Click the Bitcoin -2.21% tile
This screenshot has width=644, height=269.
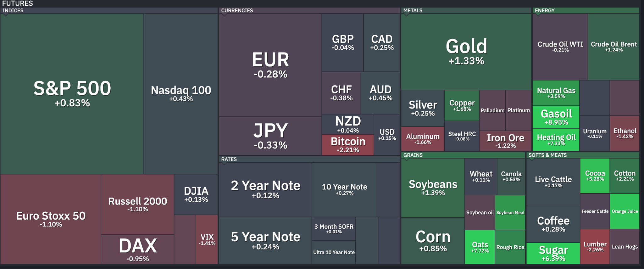pos(348,145)
